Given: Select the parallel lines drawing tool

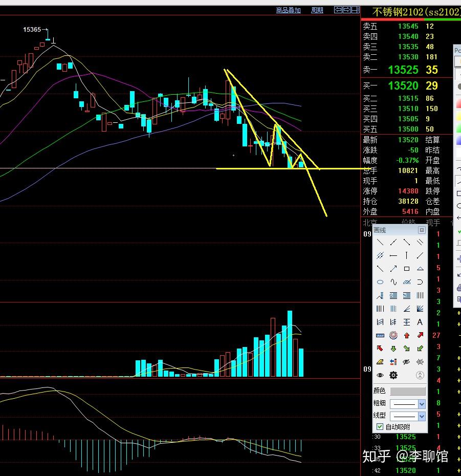Looking at the screenshot, I should coord(420,242).
